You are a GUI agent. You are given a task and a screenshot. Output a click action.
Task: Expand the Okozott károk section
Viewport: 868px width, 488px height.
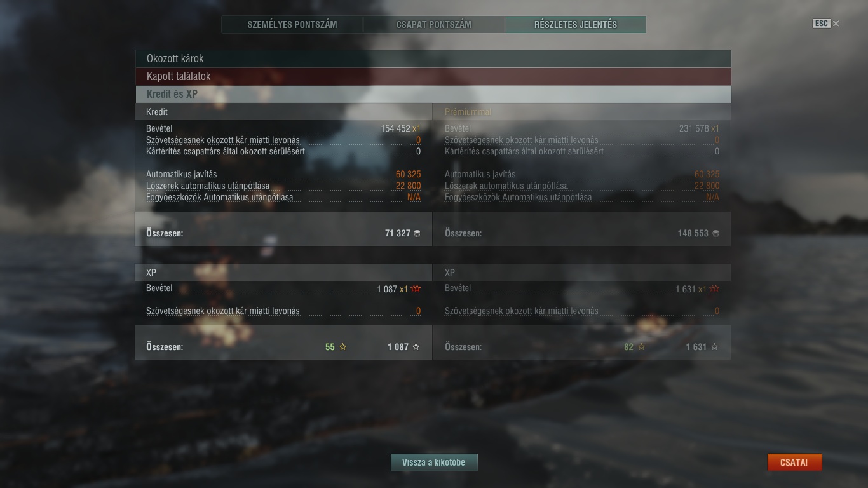click(433, 58)
